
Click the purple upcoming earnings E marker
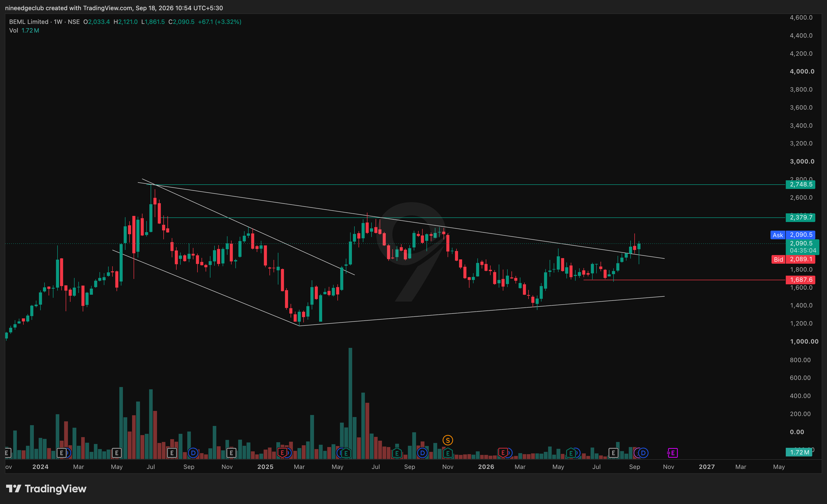coord(673,453)
